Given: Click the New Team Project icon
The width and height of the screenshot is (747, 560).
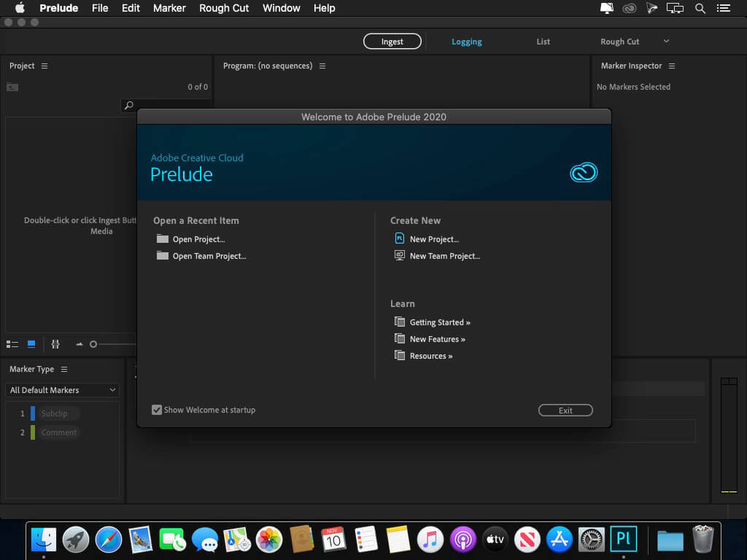Looking at the screenshot, I should pyautogui.click(x=399, y=255).
